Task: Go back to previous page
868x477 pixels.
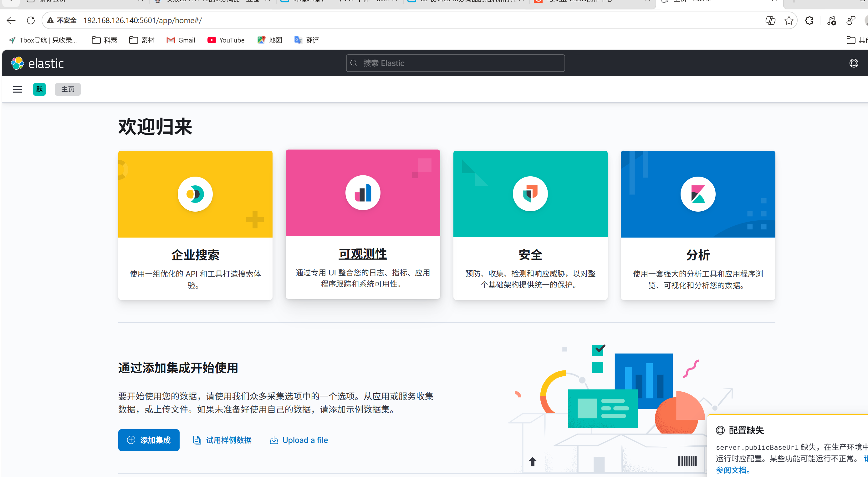Action: [11, 21]
